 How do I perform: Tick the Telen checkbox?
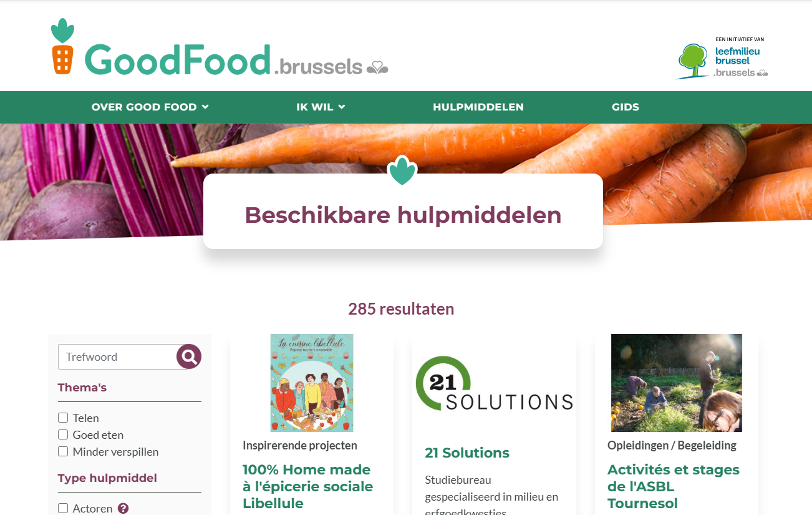[x=63, y=418]
